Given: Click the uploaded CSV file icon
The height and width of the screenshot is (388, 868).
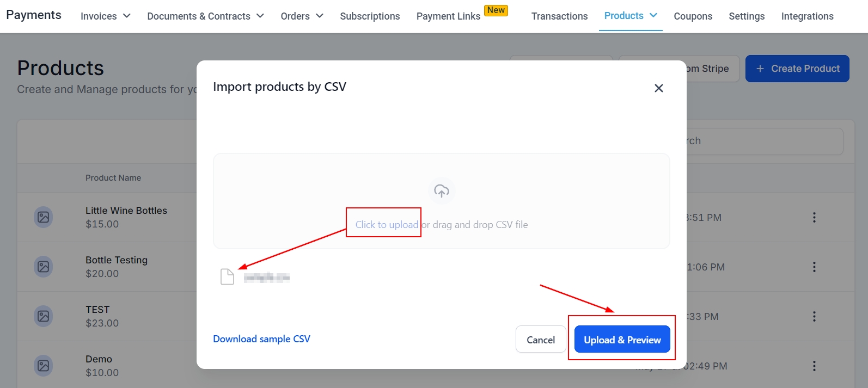Looking at the screenshot, I should point(227,277).
